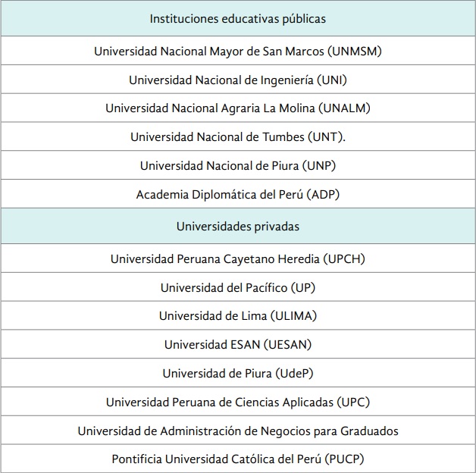Select the Universidad Nacional de Piura row

[x=238, y=165]
